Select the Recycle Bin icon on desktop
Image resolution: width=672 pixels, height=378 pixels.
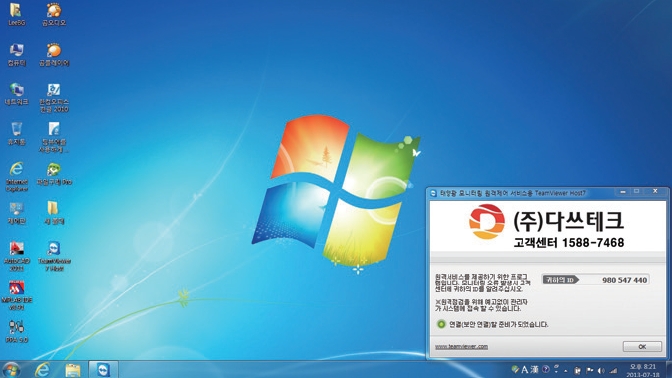(16, 133)
